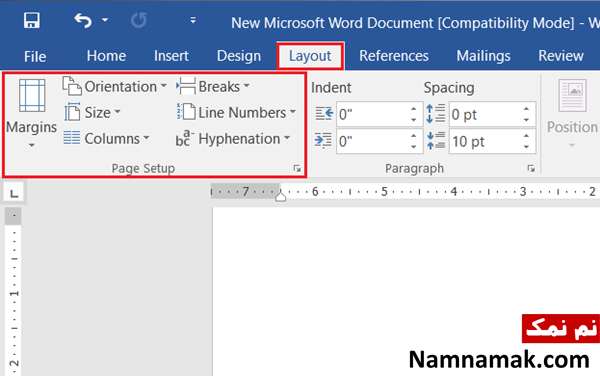This screenshot has height=376, width=600.
Task: Open the Orientation dropdown arrow
Action: [163, 85]
